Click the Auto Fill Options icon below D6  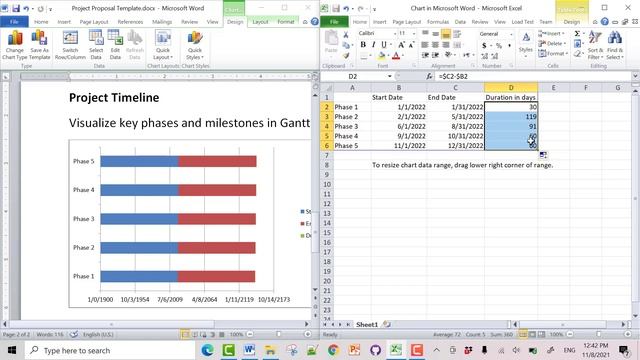[x=543, y=155]
